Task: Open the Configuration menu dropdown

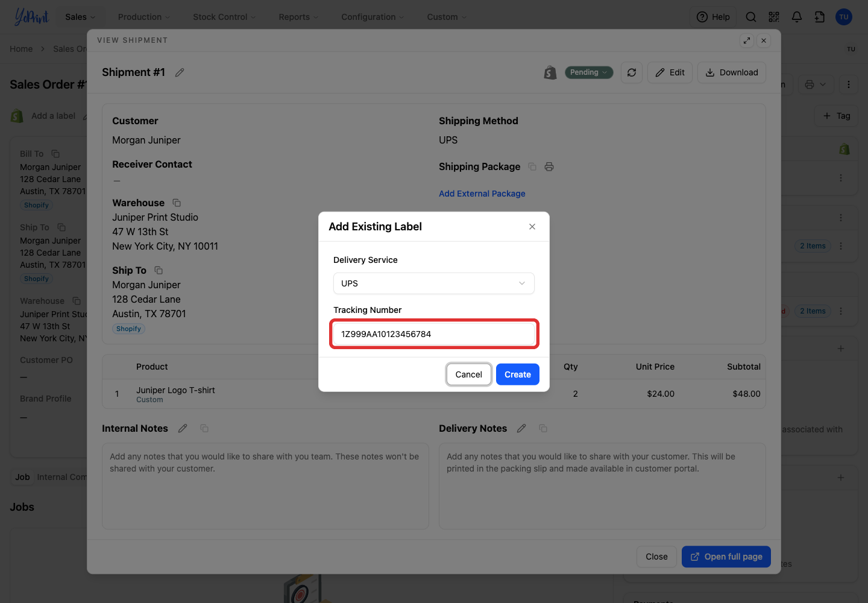Action: 373,17
